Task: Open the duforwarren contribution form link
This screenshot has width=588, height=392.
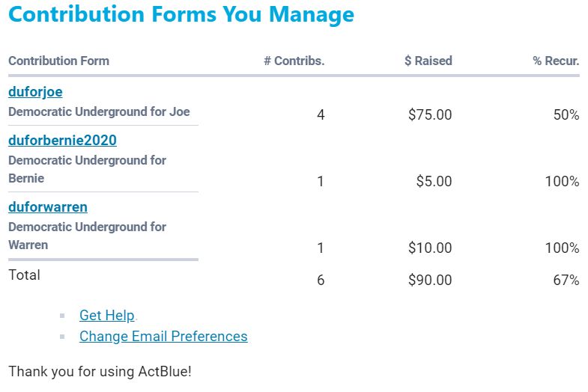Action: pos(48,207)
